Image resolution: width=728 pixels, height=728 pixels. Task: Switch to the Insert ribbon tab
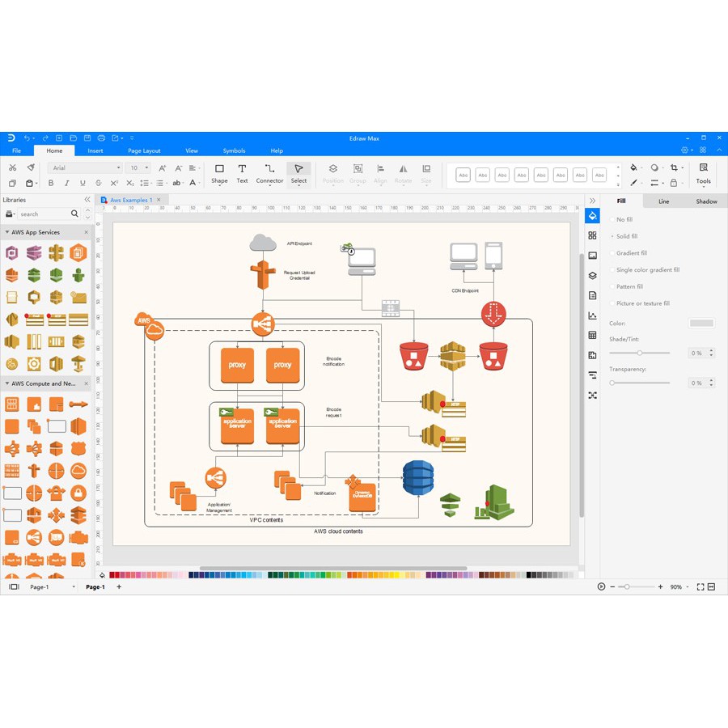point(95,150)
